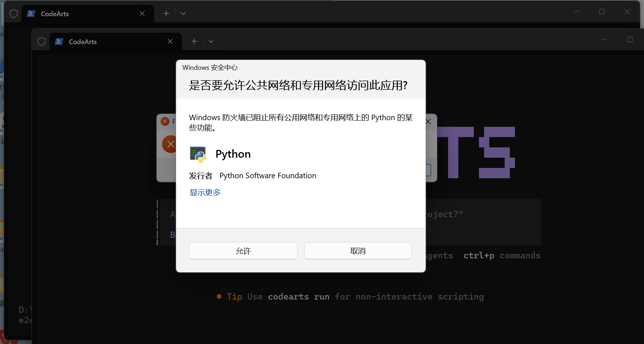Open new tab with plus in back window
This screenshot has width=644, height=344.
coord(166,14)
